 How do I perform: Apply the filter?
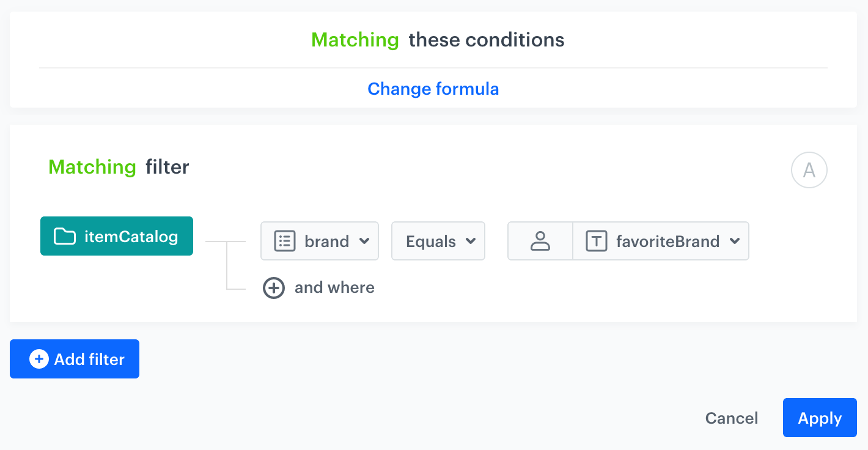pos(819,418)
